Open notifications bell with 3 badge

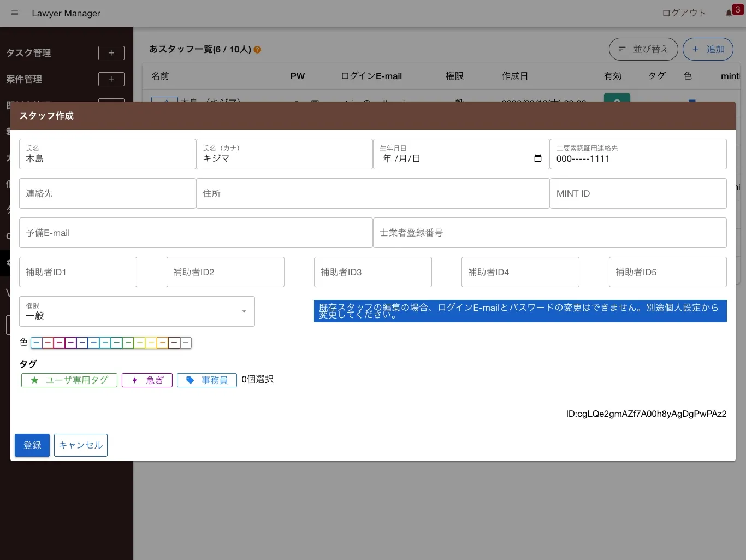pos(729,13)
